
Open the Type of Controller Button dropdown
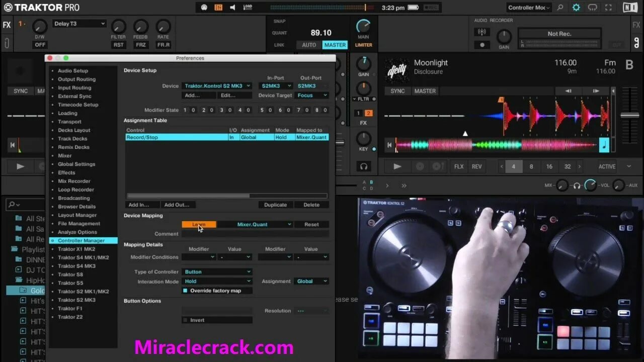[x=217, y=271]
